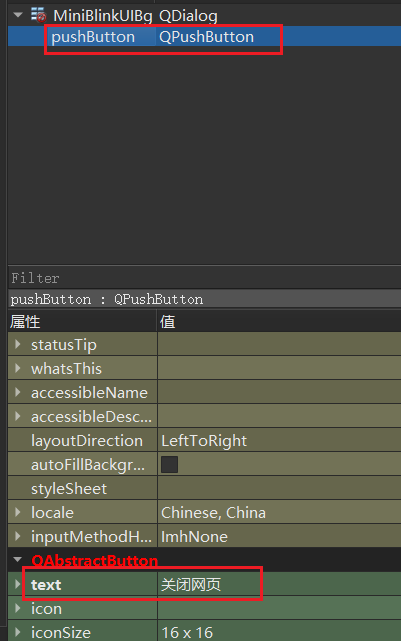Expand the statusTip property
Image resolution: width=401 pixels, height=641 pixels.
[x=18, y=344]
